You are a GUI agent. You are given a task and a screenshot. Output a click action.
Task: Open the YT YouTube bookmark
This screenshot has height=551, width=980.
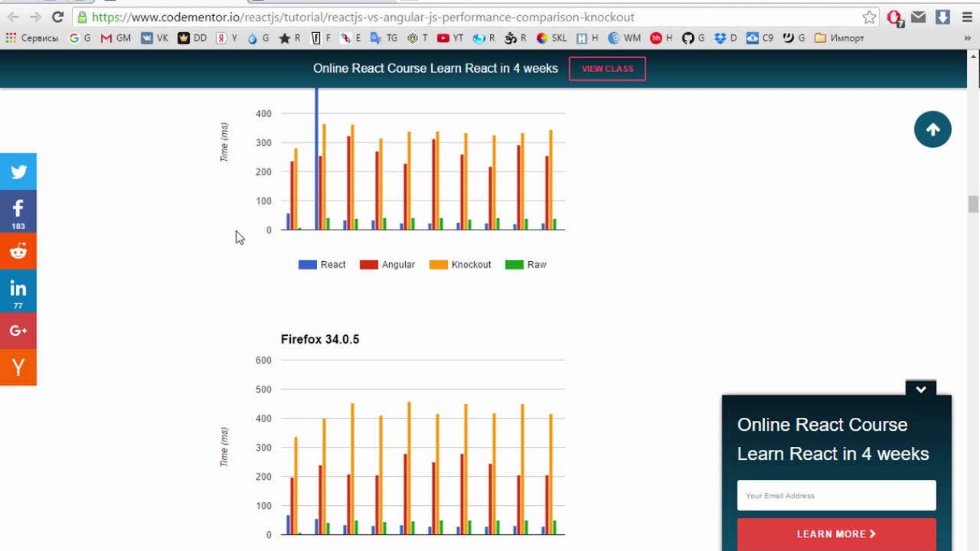pos(450,37)
